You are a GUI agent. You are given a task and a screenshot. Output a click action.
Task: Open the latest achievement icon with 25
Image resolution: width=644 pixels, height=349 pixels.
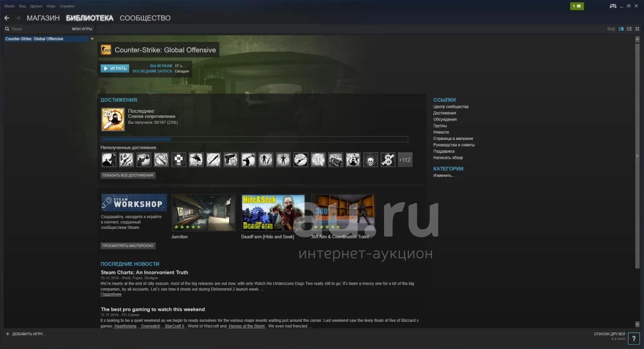113,120
